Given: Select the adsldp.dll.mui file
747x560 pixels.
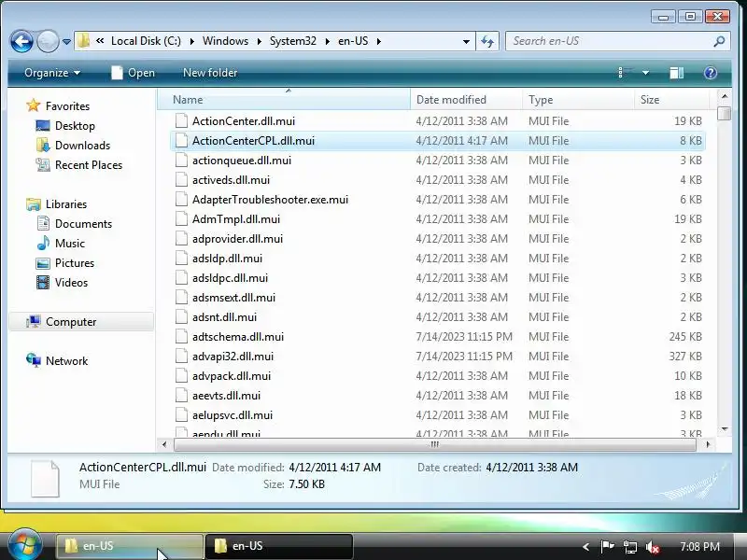Looking at the screenshot, I should [x=227, y=259].
